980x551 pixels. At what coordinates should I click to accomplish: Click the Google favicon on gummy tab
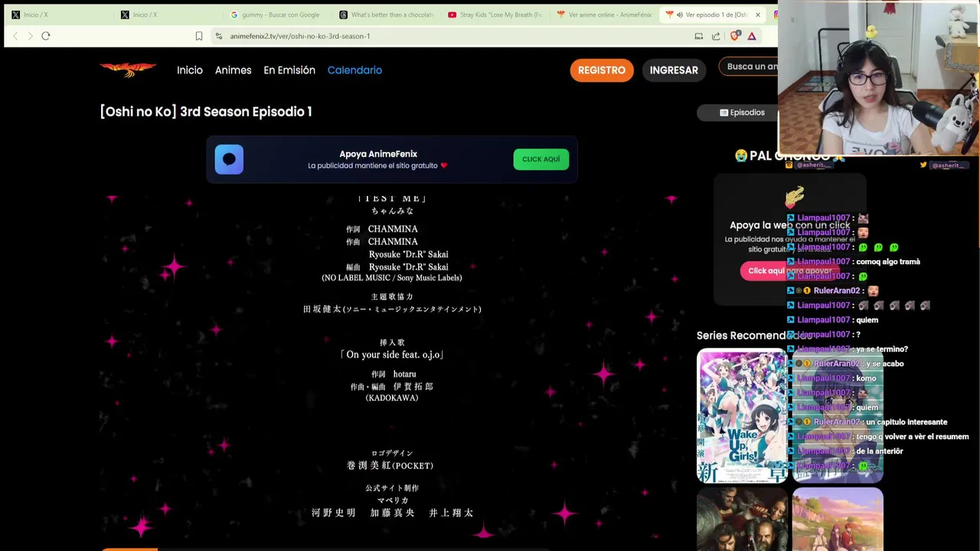pyautogui.click(x=234, y=15)
